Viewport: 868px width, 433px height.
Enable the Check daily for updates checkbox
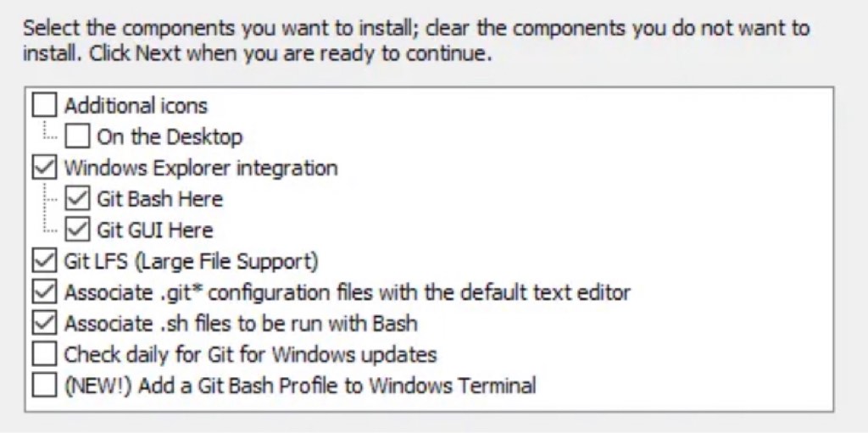pyautogui.click(x=44, y=354)
